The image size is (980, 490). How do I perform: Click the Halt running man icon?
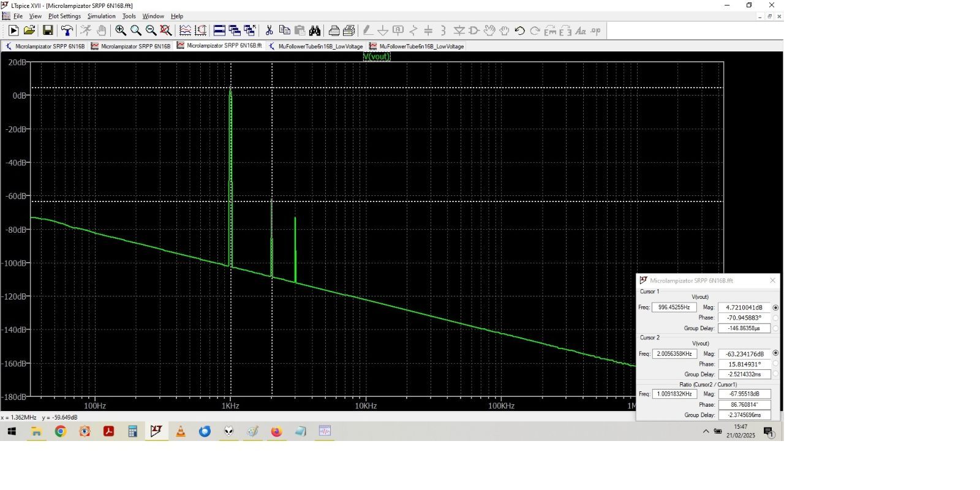coord(86,31)
